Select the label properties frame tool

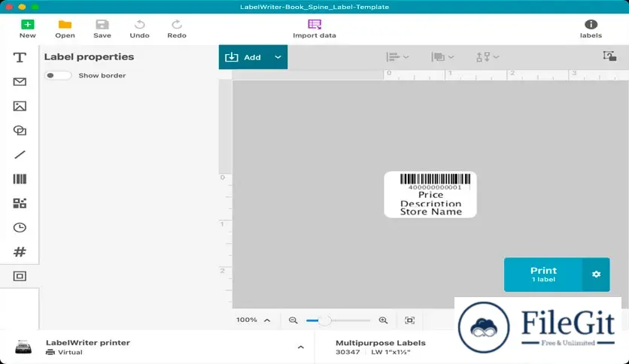click(x=20, y=276)
